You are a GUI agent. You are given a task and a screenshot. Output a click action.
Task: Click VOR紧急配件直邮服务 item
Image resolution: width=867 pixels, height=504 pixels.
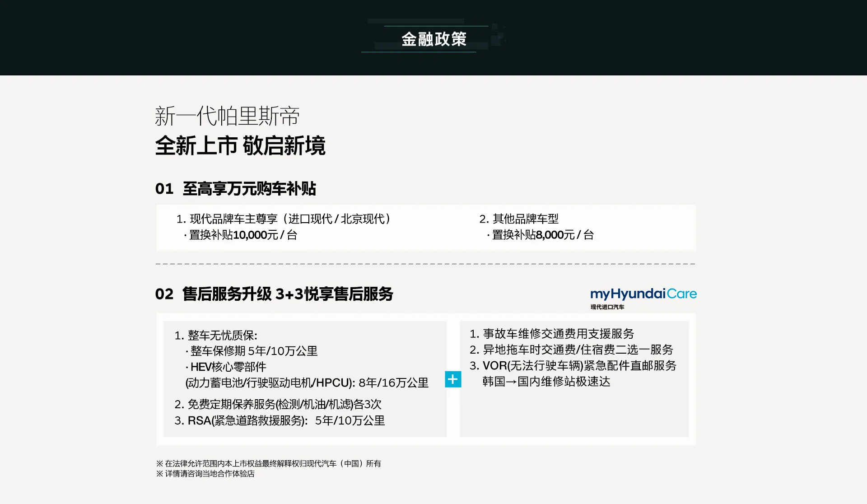[573, 365]
